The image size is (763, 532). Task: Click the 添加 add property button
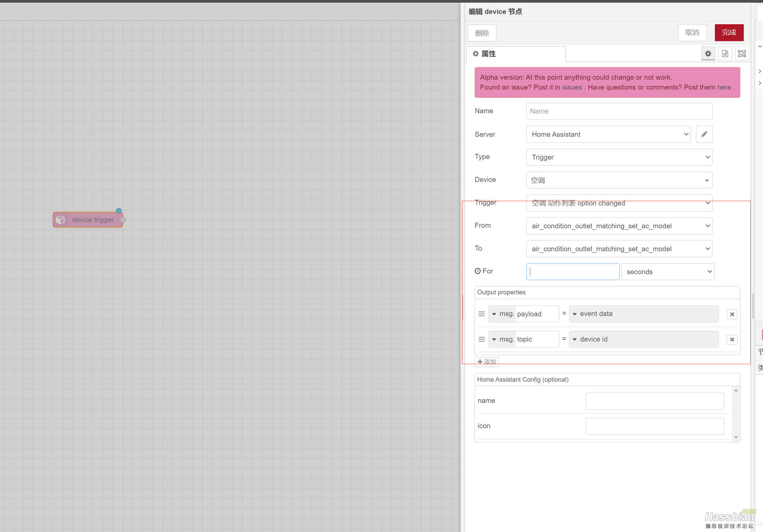click(x=487, y=362)
